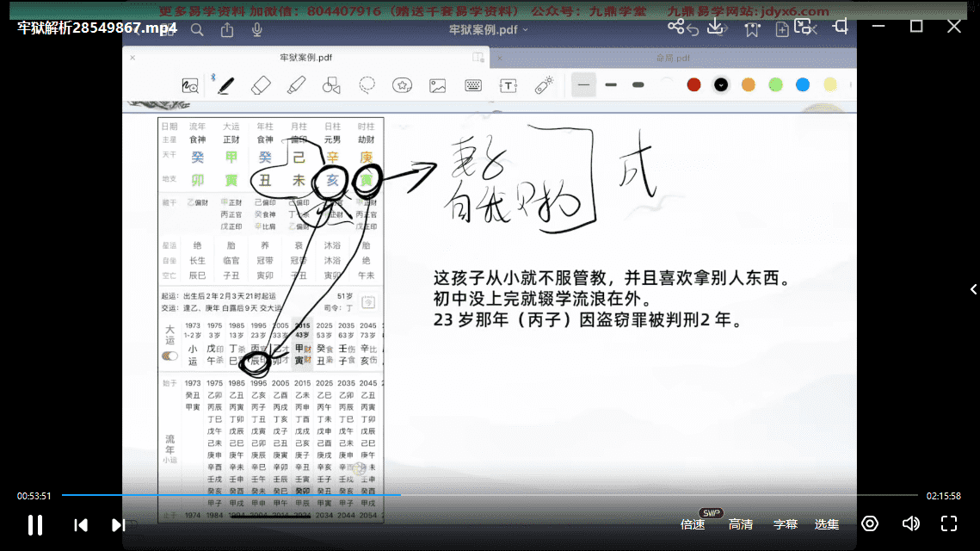Open 选集 episode list
Screen dimensions: 980x551
[827, 524]
